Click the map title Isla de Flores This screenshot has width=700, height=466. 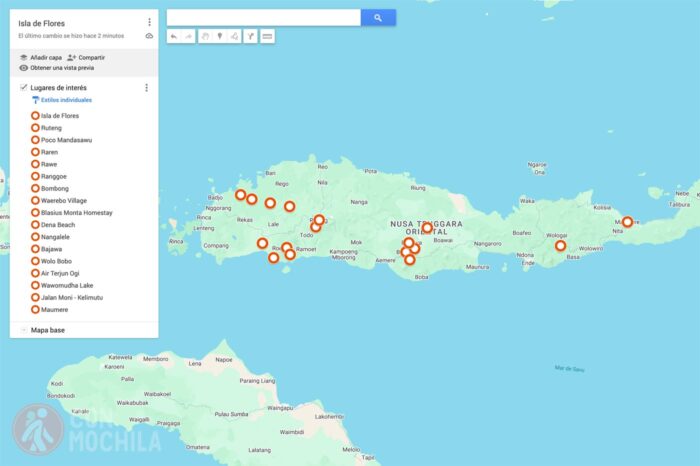(x=42, y=23)
